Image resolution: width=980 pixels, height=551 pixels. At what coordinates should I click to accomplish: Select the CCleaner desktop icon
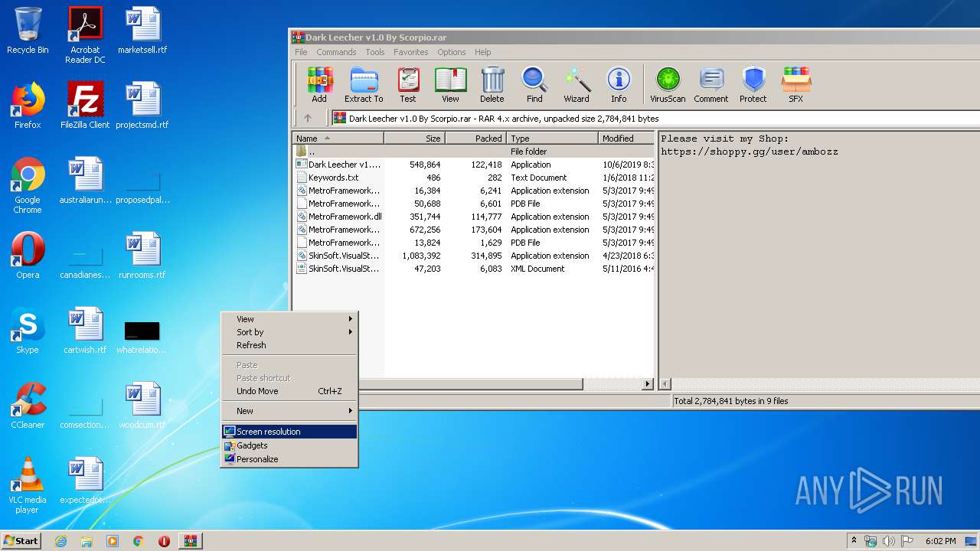[28, 406]
